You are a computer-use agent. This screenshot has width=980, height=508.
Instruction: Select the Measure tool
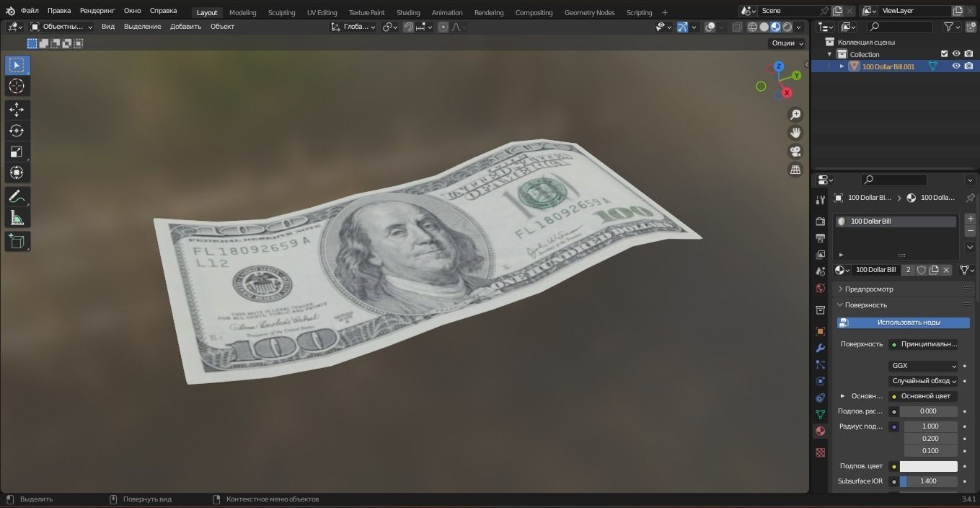point(16,218)
